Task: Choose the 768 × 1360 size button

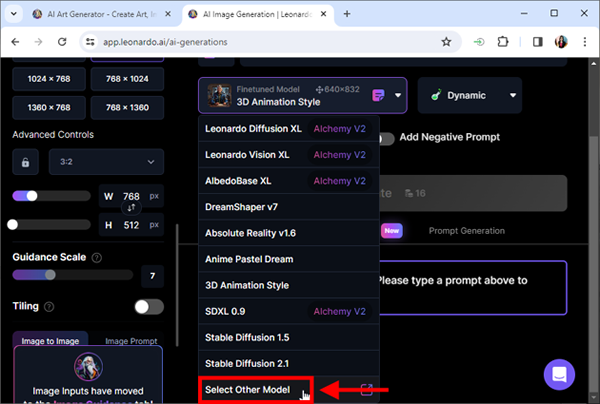Action: click(x=127, y=108)
